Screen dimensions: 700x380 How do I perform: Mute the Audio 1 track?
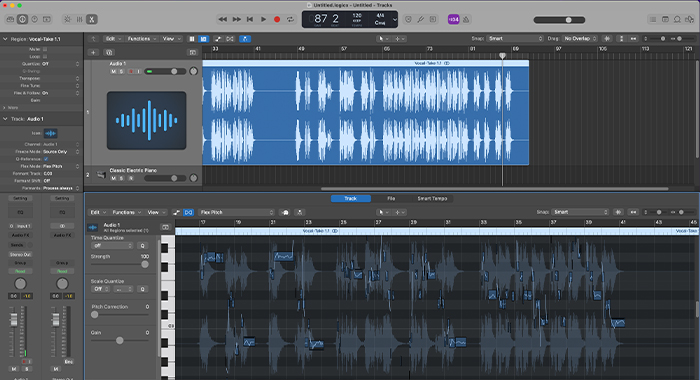click(113, 71)
